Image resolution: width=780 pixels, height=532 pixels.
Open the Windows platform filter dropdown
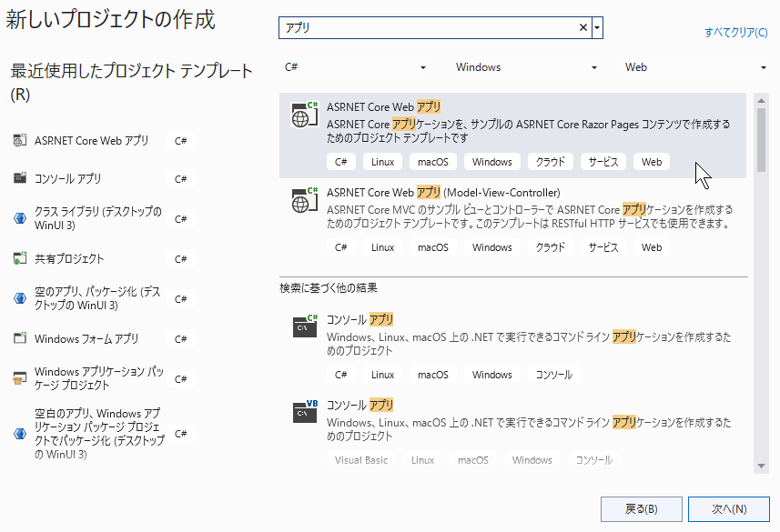coord(526,67)
